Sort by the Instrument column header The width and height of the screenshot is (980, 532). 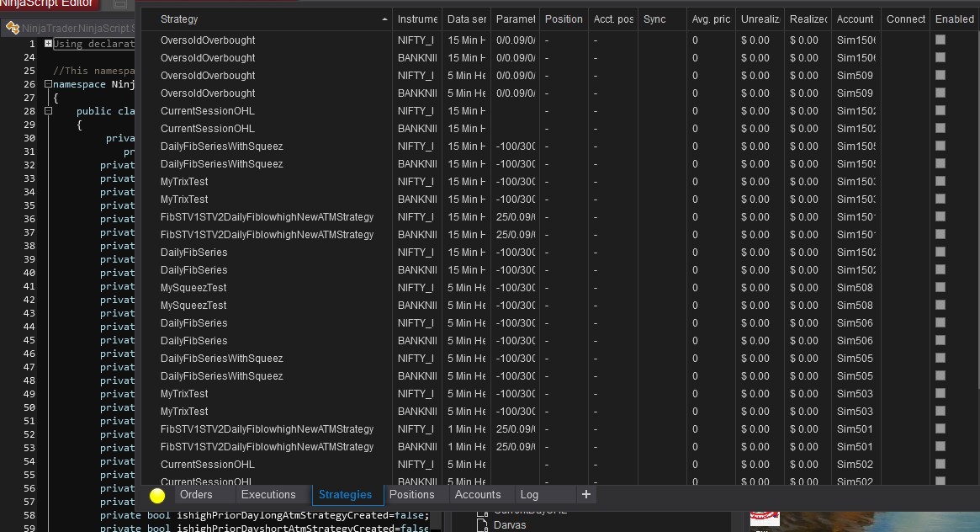click(x=417, y=19)
